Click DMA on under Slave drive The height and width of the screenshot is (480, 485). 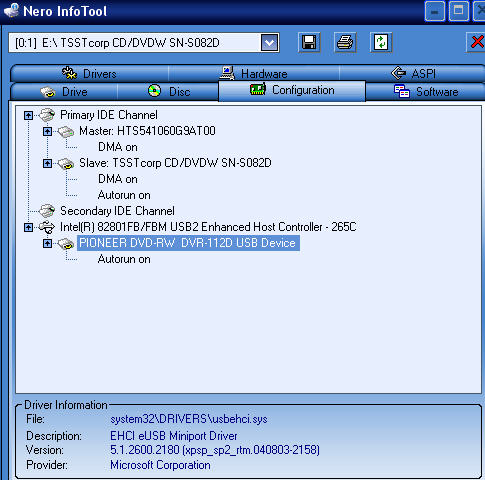(118, 179)
